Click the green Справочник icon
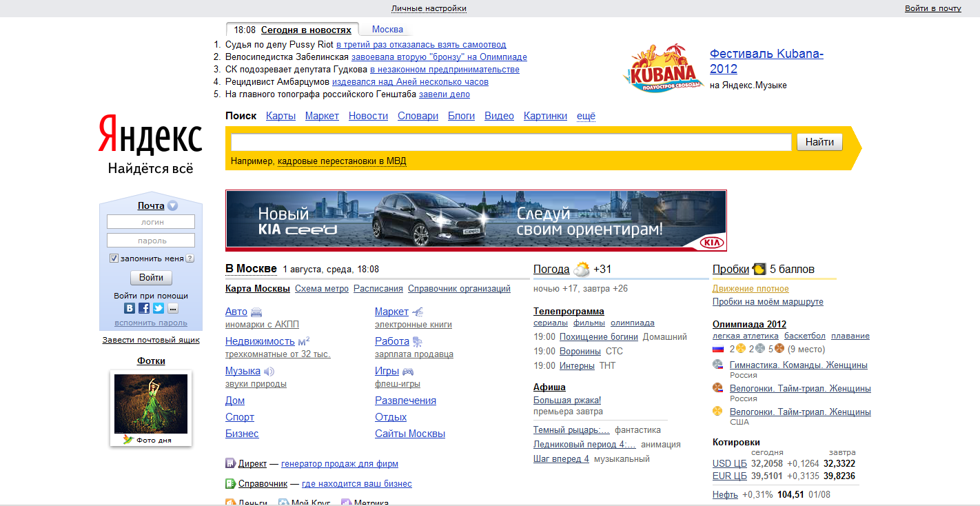This screenshot has width=980, height=506. 230,483
